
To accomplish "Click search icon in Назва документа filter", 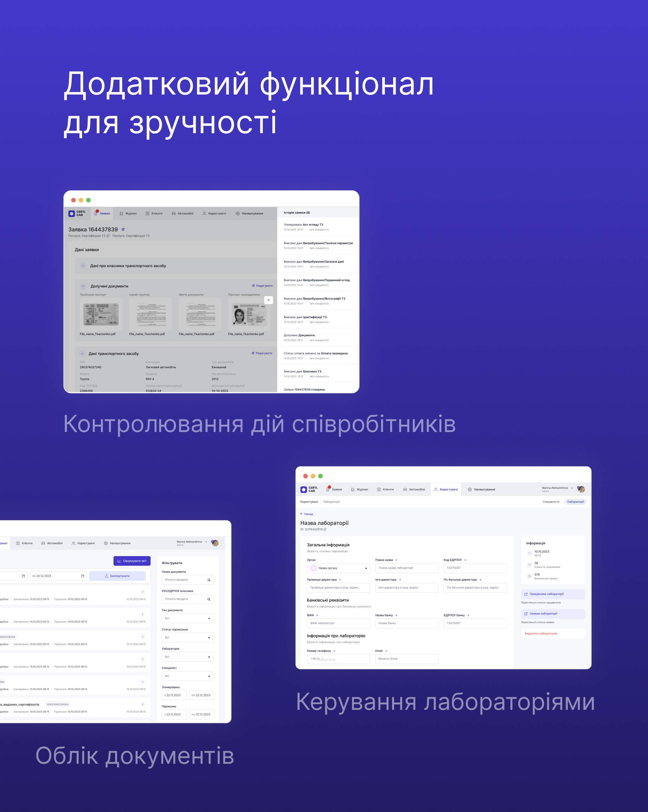I will 209,580.
